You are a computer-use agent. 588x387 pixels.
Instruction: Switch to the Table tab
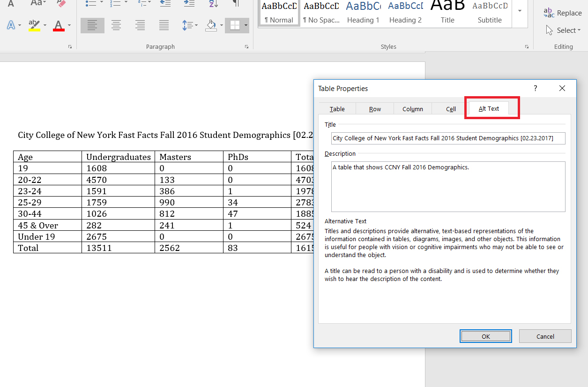337,109
